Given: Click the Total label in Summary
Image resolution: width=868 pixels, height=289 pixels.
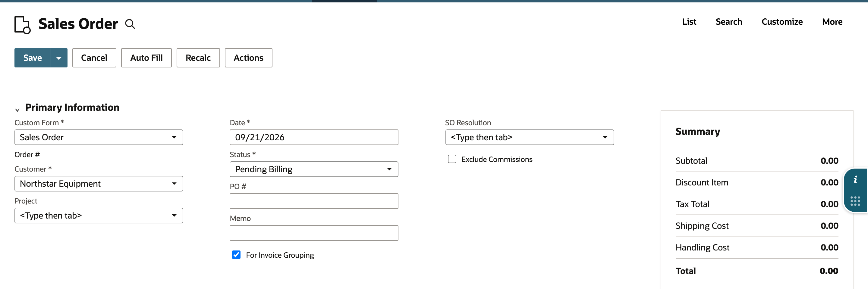Looking at the screenshot, I should [685, 271].
